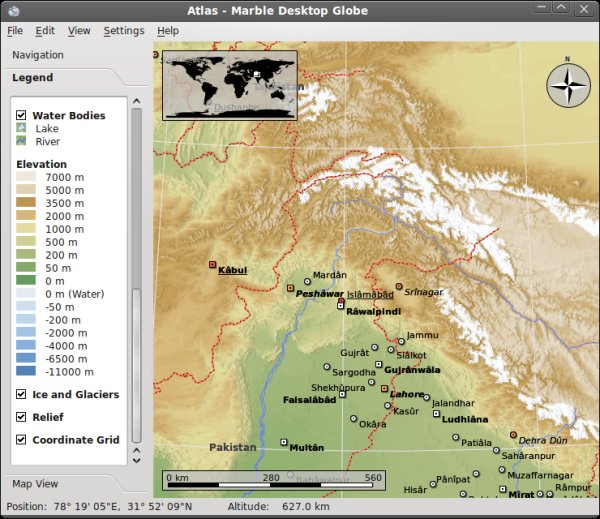Click the Srīnagar city marker
This screenshot has width=600, height=519.
pyautogui.click(x=399, y=286)
